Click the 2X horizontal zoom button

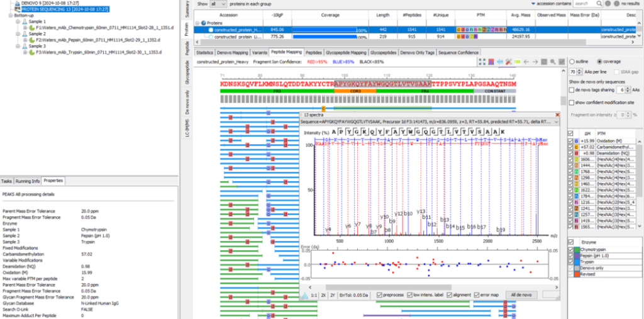click(x=323, y=294)
